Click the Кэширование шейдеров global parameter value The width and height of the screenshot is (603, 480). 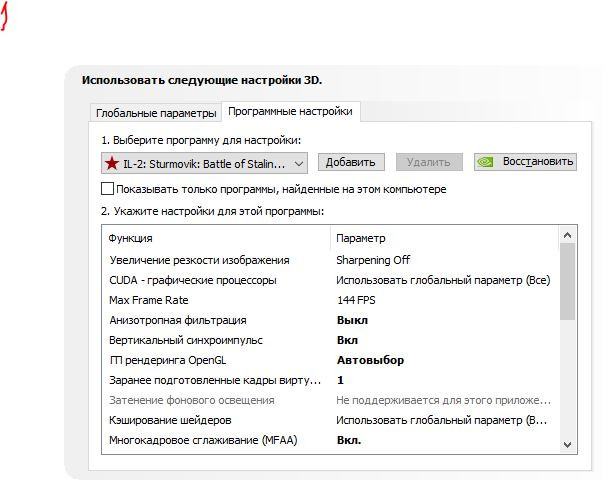pyautogui.click(x=441, y=420)
